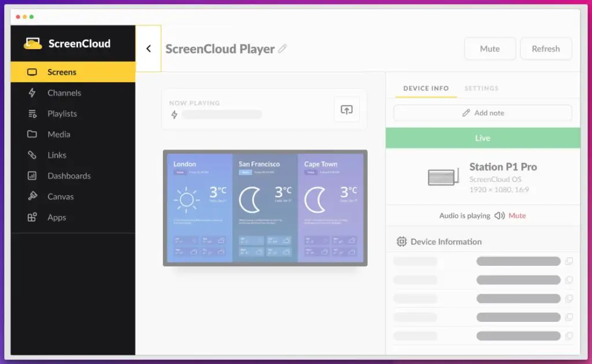Viewport: 592px width, 364px height.
Task: Refresh the ScreenCloud Player screen
Action: (546, 49)
